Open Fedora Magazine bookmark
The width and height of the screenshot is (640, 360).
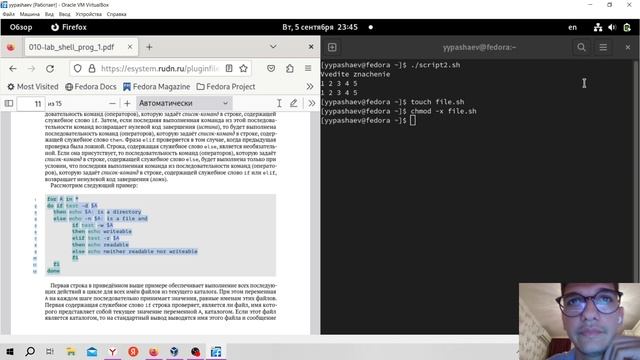point(156,87)
